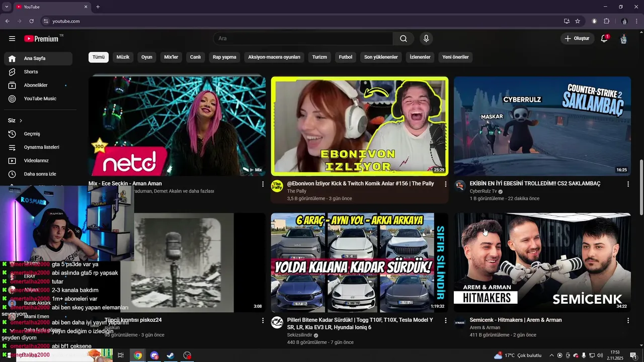Viewport: 644px width, 362px height.
Task: Open the CS2 SAKLAMBAÇ video title link
Action: pyautogui.click(x=535, y=184)
